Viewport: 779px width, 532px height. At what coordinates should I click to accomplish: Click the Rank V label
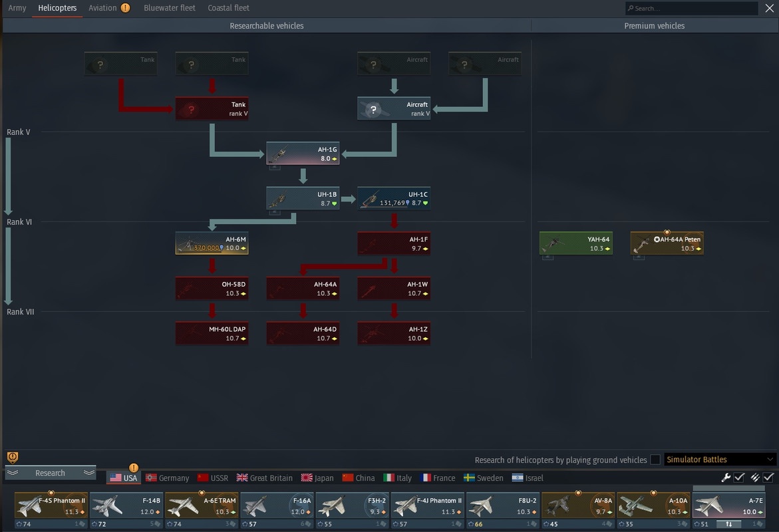pos(19,132)
